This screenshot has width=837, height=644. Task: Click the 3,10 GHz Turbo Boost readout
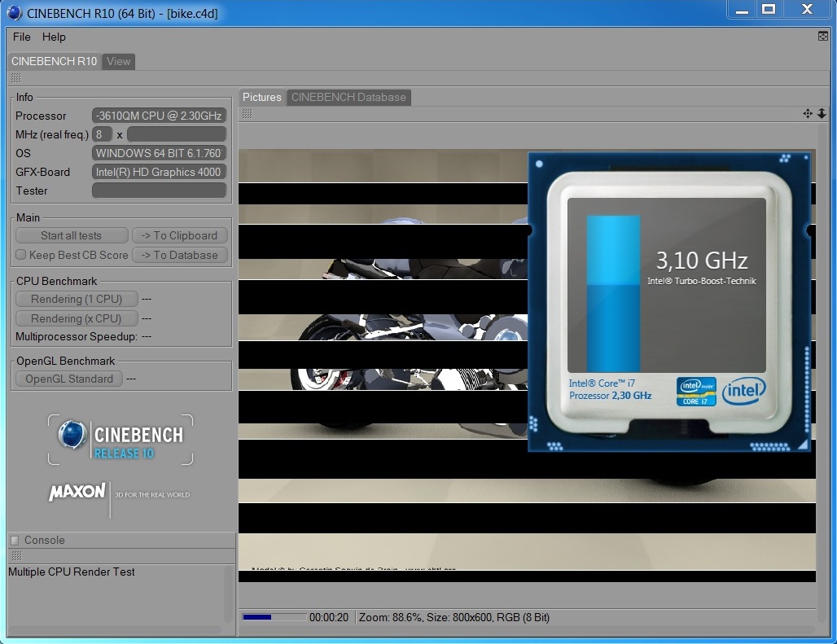(701, 261)
